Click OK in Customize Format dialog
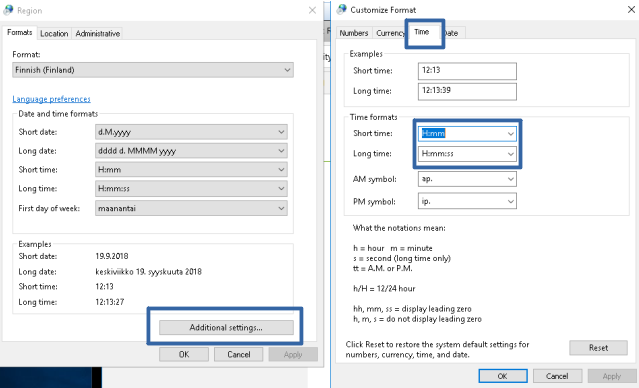639x388 pixels. pos(503,376)
